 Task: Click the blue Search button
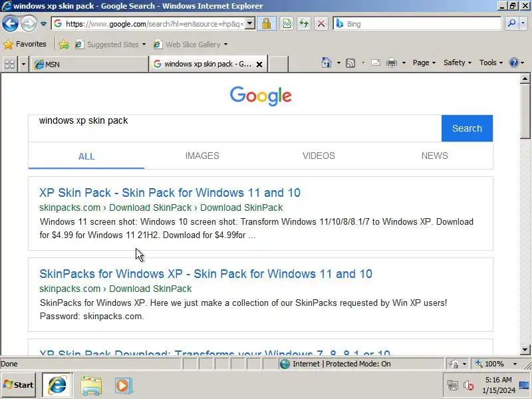(x=467, y=128)
